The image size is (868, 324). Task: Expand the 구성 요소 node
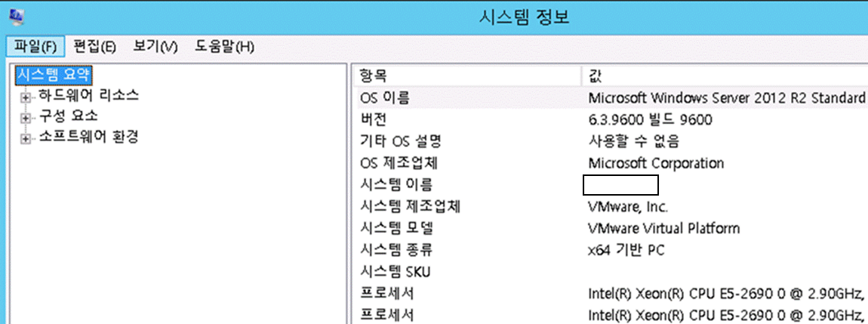[x=25, y=119]
